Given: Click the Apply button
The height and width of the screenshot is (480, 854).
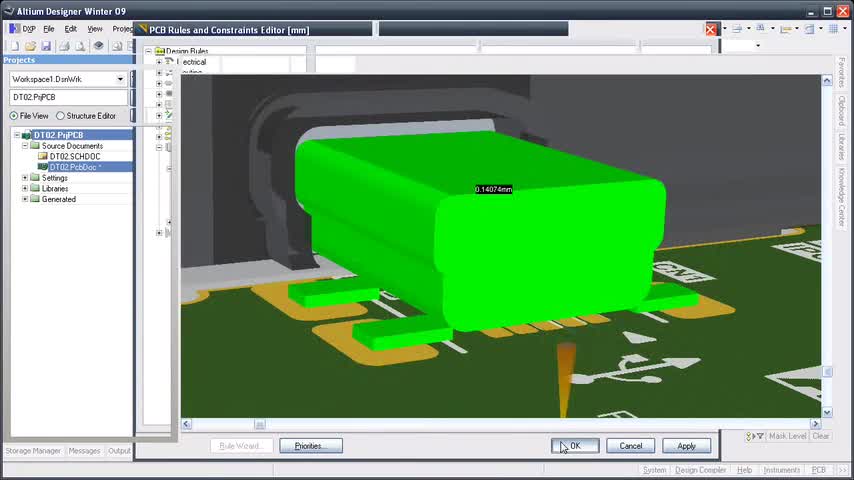Looking at the screenshot, I should pyautogui.click(x=687, y=446).
